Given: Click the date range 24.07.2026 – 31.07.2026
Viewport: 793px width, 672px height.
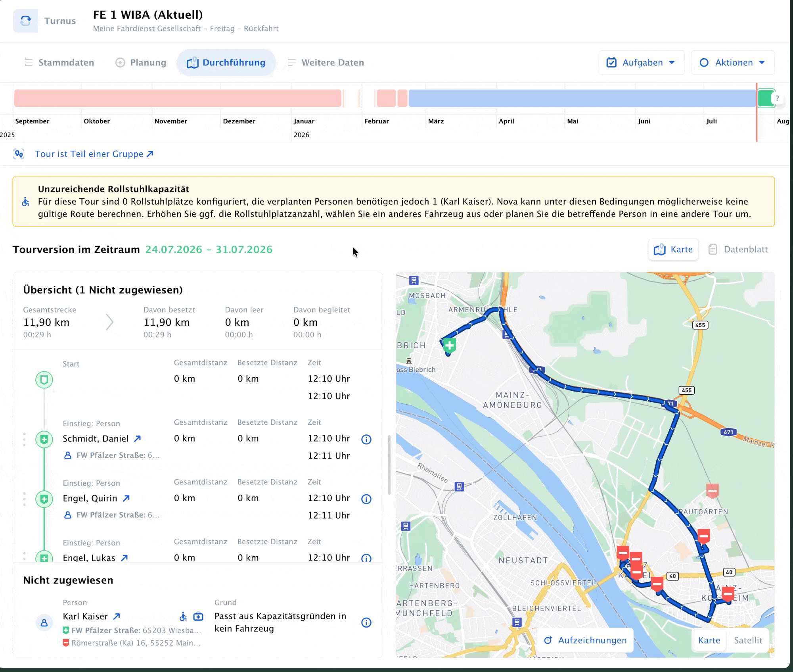Looking at the screenshot, I should pyautogui.click(x=209, y=250).
